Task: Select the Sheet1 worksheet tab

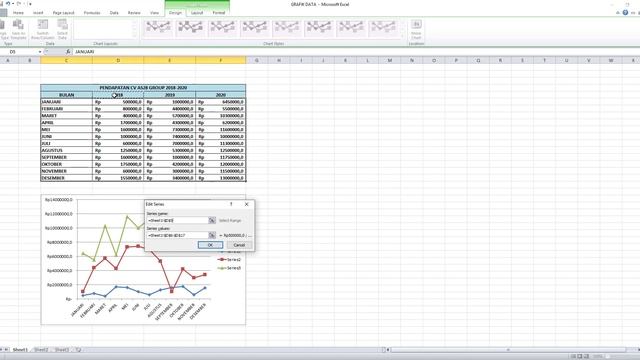Action: (20, 350)
